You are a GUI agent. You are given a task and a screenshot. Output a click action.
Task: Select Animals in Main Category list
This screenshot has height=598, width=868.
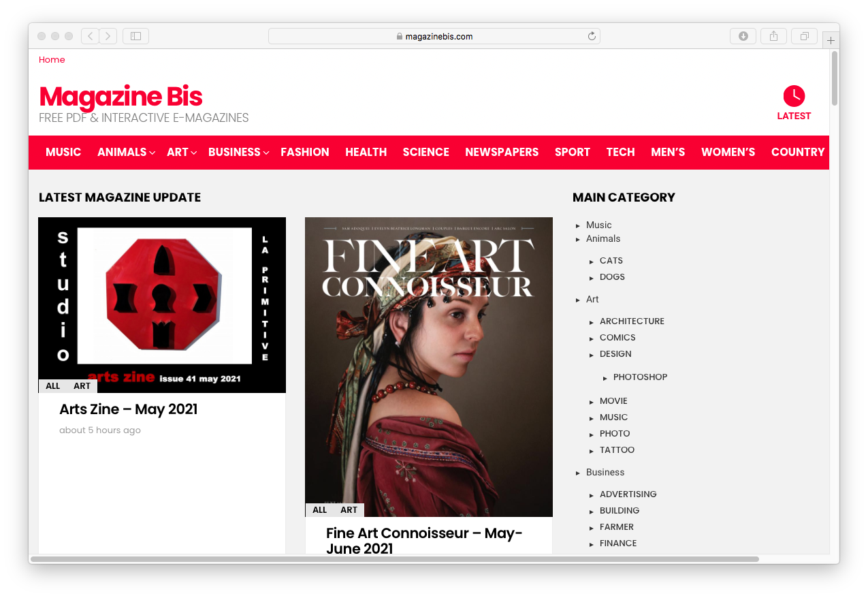[603, 238]
